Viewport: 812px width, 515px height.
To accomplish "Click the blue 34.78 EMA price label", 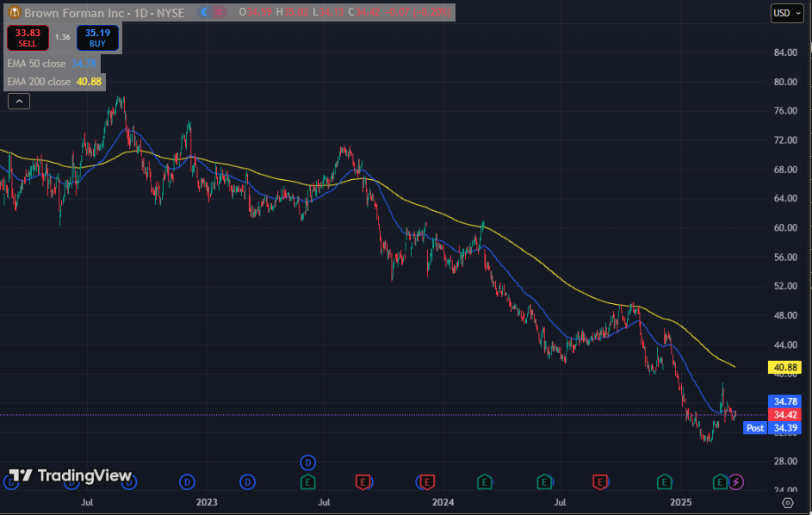I will (788, 401).
